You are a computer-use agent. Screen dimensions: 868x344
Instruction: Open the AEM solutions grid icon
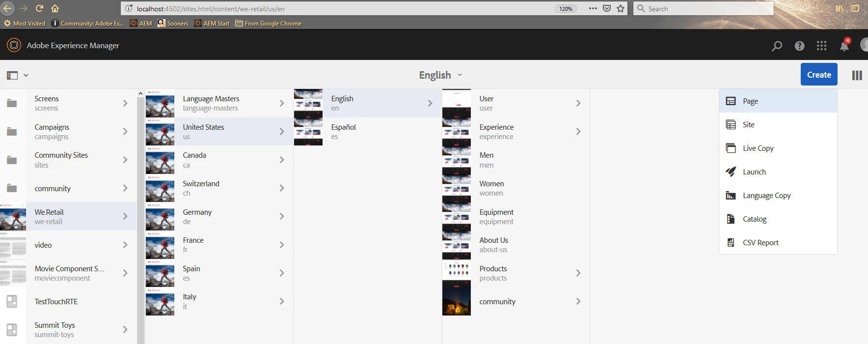coord(821,46)
